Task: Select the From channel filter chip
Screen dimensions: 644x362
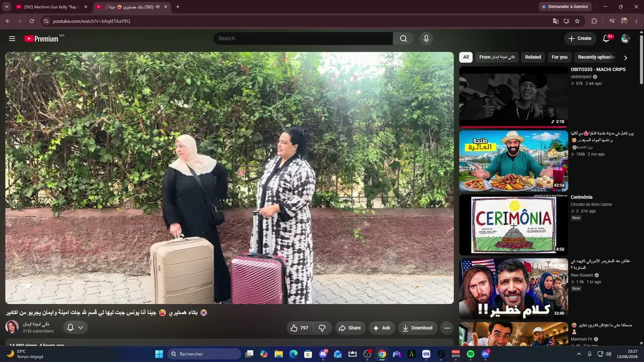Action: pos(497,57)
